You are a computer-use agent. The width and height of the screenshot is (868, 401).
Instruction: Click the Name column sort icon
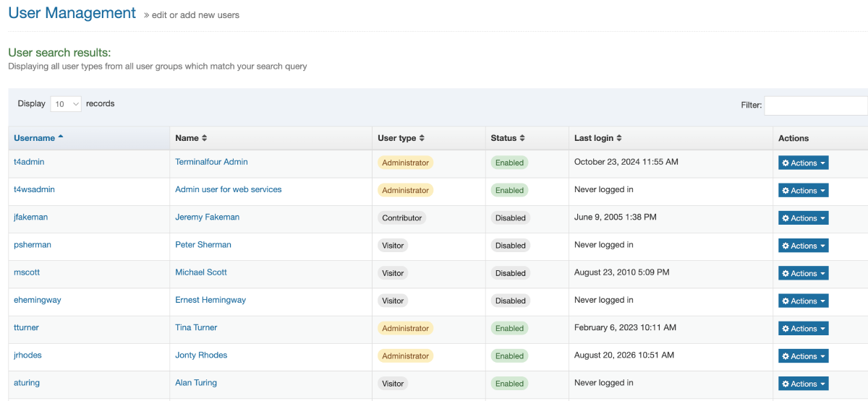205,138
